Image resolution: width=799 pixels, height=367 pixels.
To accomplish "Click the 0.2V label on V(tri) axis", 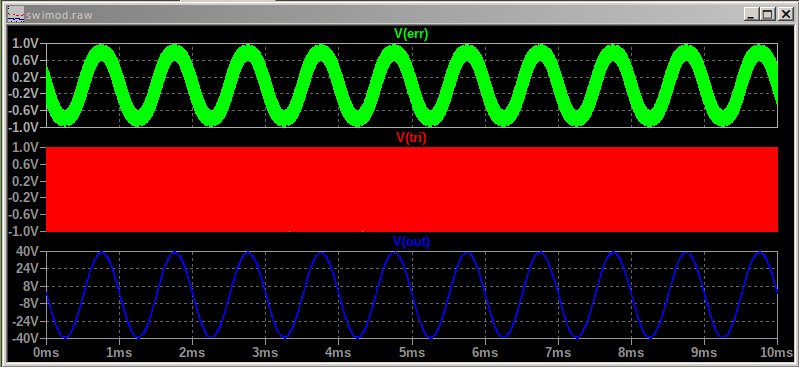I will point(25,181).
